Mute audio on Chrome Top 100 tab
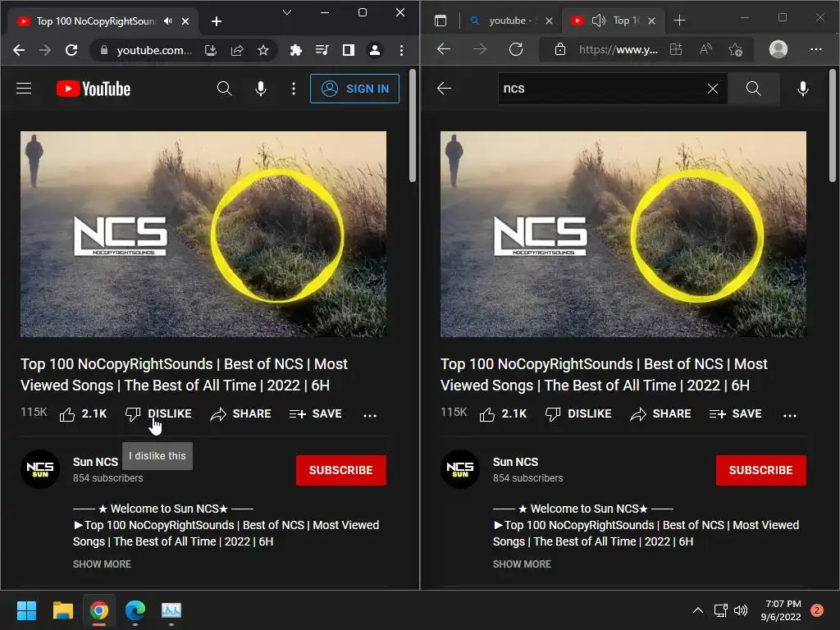 (x=168, y=21)
